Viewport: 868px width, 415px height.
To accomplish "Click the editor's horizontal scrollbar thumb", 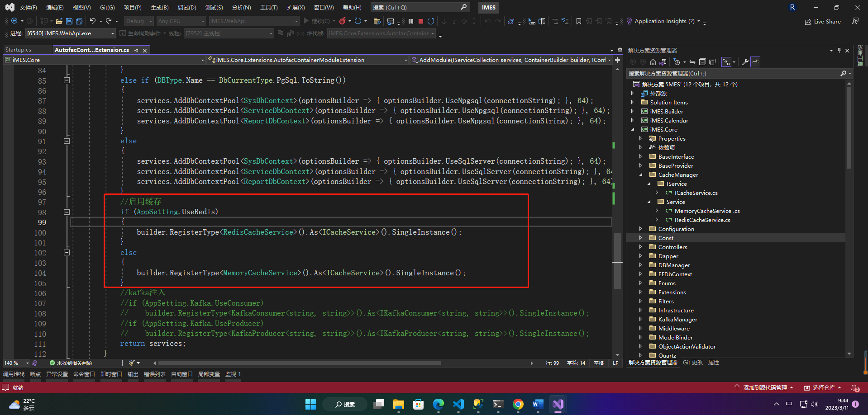I will point(299,363).
